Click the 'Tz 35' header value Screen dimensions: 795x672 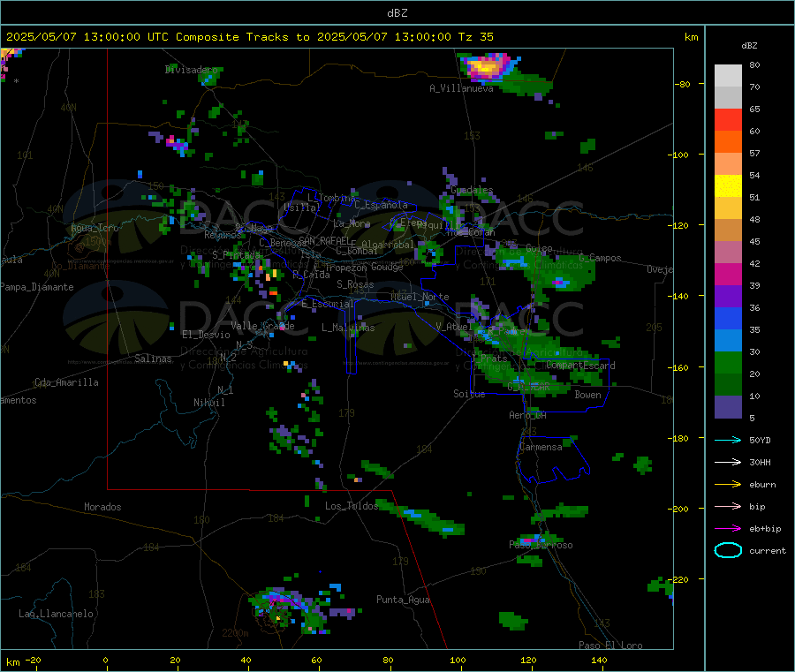click(475, 37)
